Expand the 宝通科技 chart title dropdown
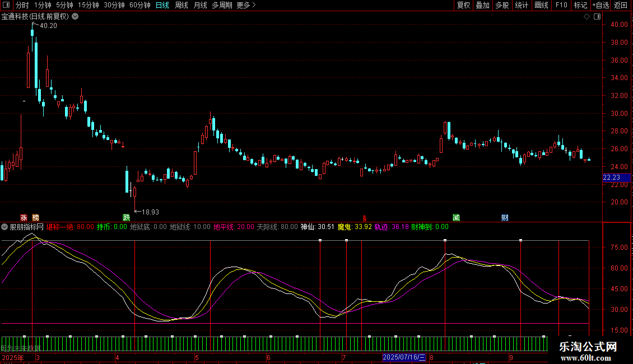633x364 pixels. (76, 16)
